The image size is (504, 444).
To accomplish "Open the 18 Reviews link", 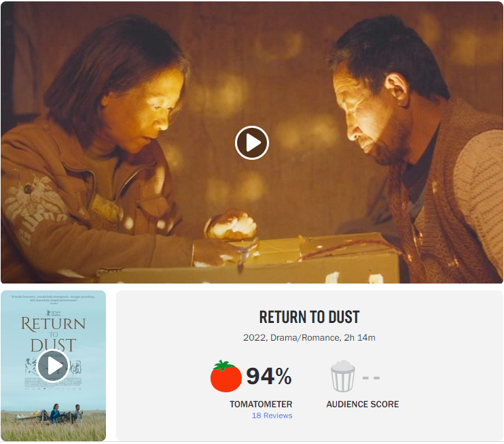I will coord(272,415).
